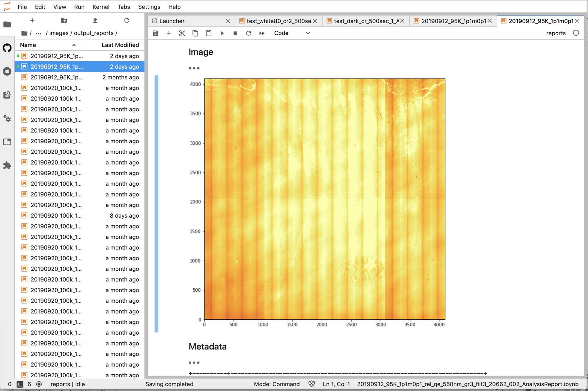Screen dimensions: 588x391
Task: Collapse the cell using blue bar
Action: [x=156, y=203]
